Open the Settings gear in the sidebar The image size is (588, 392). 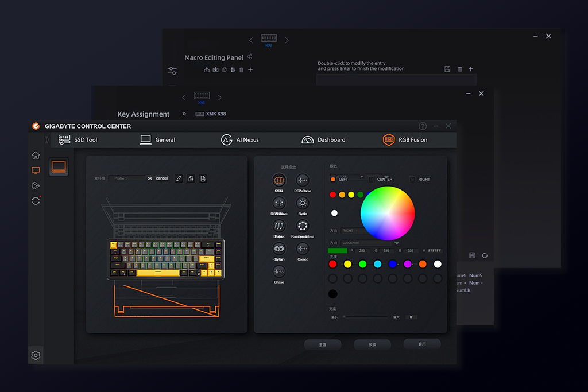click(36, 355)
